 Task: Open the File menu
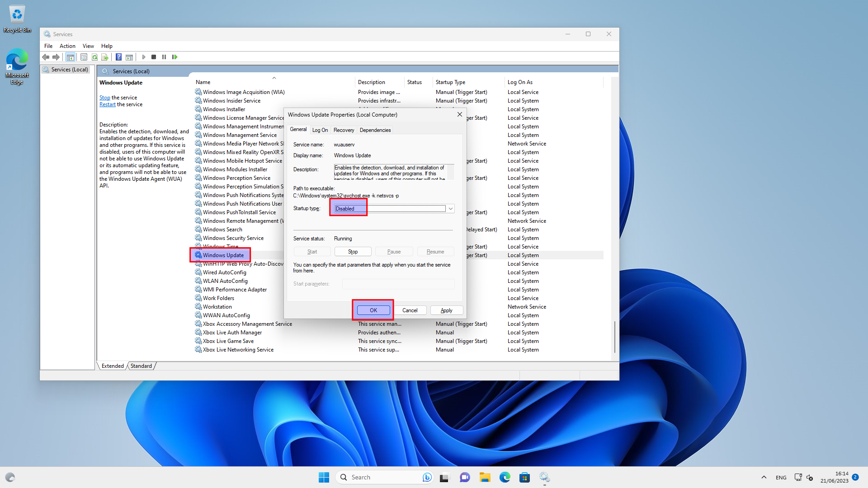coord(48,46)
